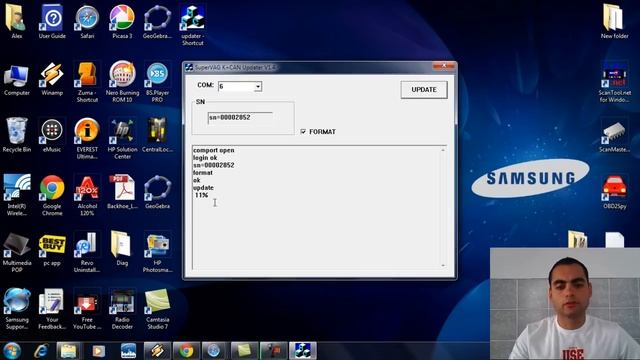The width and height of the screenshot is (640, 360).
Task: Click the UPDATE button
Action: click(424, 90)
